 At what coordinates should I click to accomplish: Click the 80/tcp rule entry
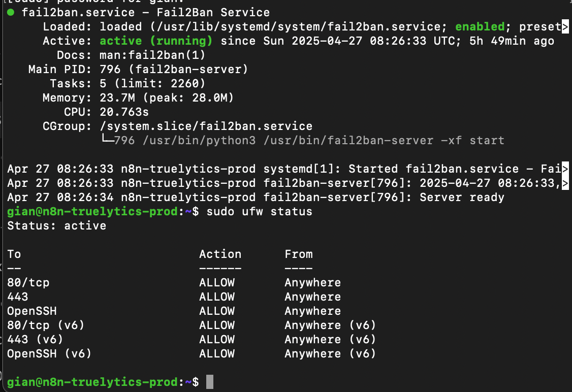[28, 283]
